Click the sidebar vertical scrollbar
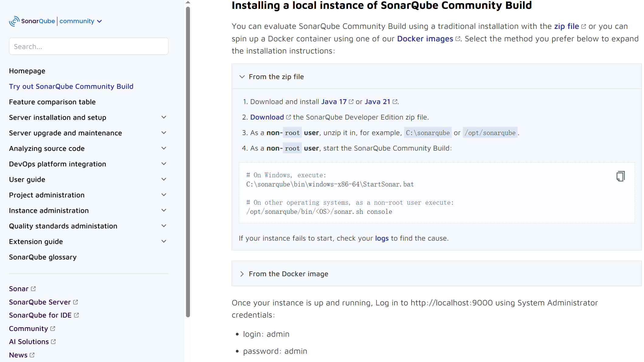644x362 pixels. [x=188, y=162]
